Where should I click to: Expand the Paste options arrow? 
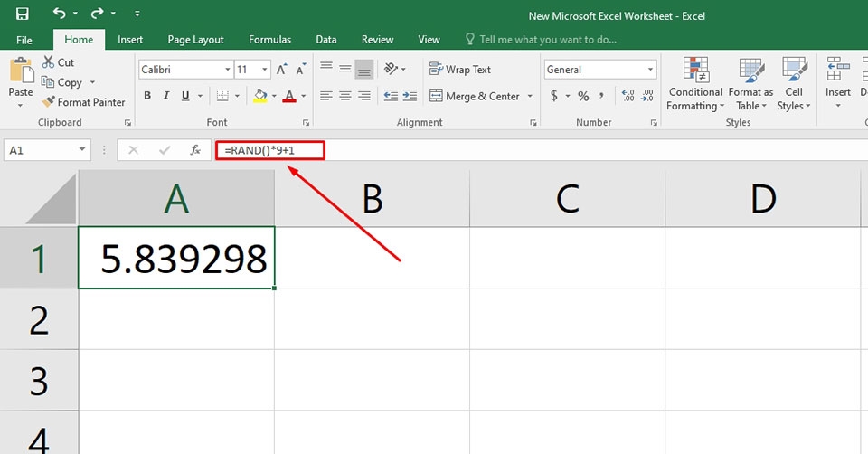[x=21, y=105]
